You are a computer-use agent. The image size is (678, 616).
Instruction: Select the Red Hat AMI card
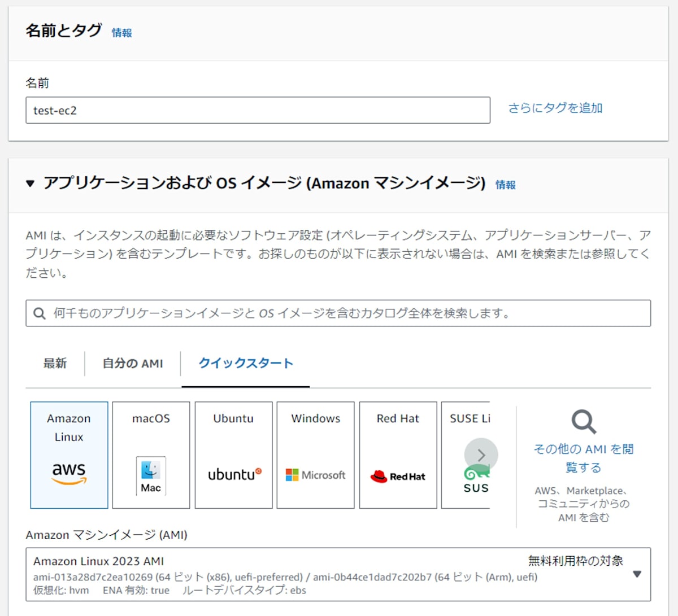click(x=398, y=455)
